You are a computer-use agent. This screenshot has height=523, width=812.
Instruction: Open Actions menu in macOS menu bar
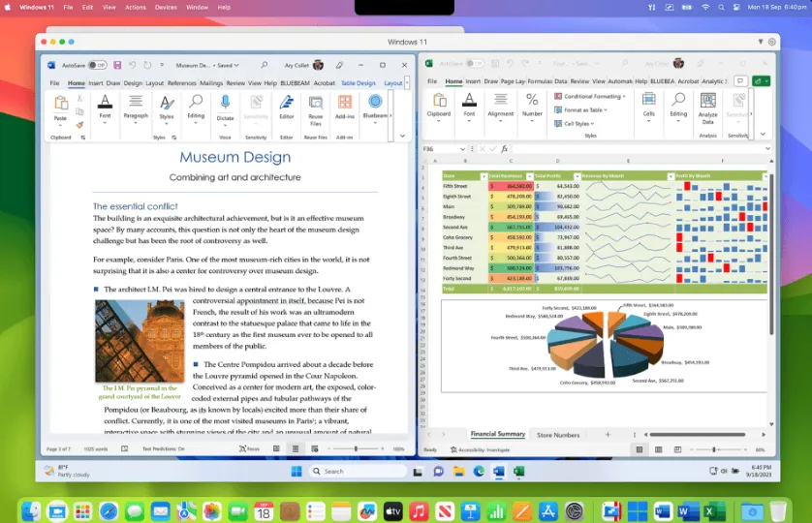click(x=135, y=7)
